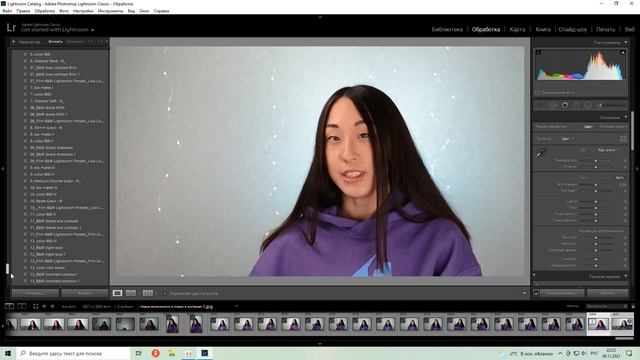
Task: Click the right panel scrollbar
Action: [x=632, y=131]
